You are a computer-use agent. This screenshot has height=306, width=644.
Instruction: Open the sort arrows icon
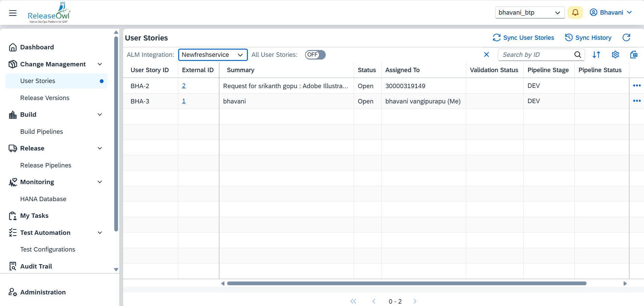point(596,54)
